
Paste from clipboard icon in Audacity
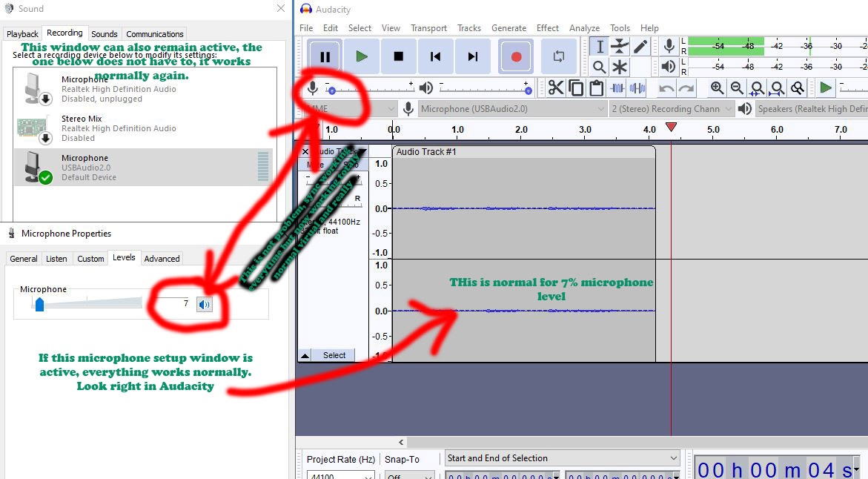596,88
